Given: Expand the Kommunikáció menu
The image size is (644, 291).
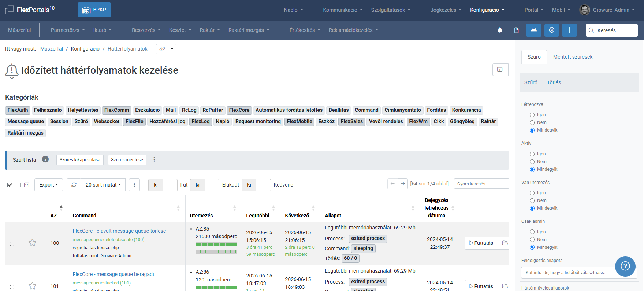Looking at the screenshot, I should coord(343,10).
